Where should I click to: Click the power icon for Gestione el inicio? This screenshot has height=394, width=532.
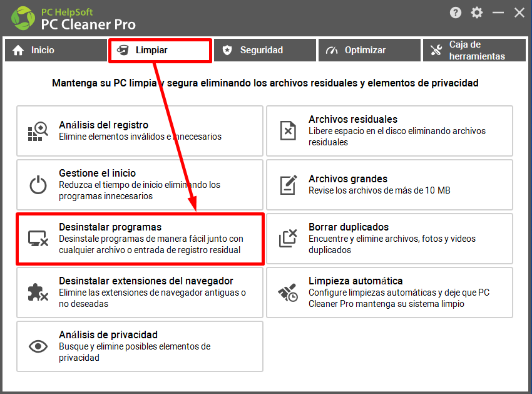pos(38,185)
